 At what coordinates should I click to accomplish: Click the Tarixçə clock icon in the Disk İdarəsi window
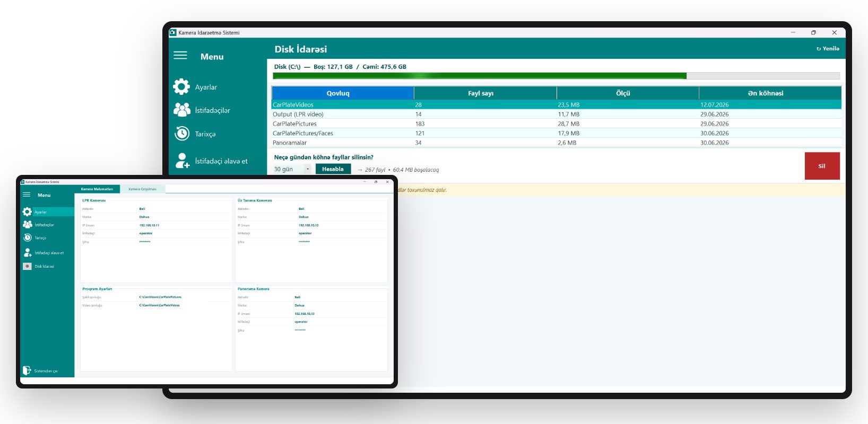(x=182, y=134)
